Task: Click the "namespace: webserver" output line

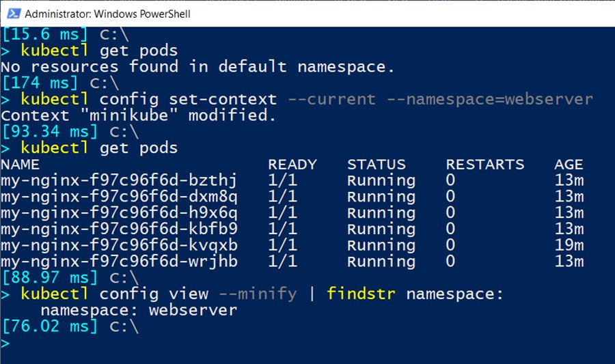Action: [138, 311]
